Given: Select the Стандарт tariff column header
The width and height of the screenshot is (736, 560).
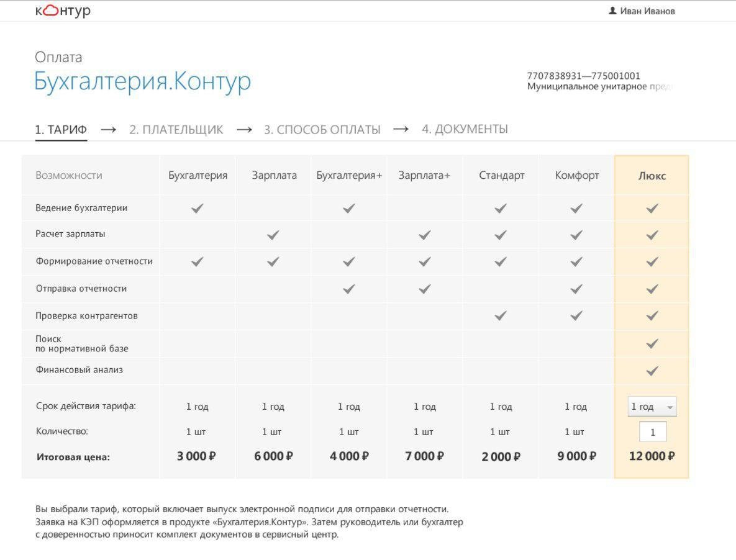Looking at the screenshot, I should point(501,176).
